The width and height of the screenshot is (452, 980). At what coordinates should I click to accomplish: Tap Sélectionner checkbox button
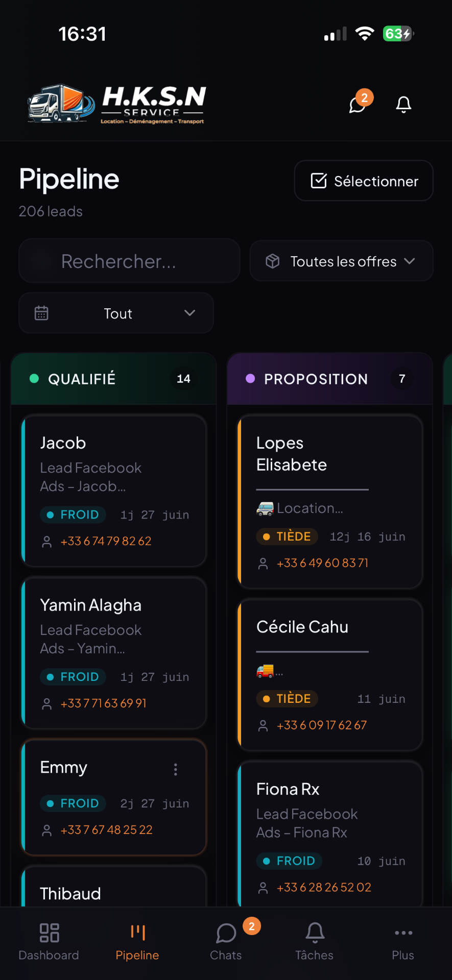tap(364, 181)
